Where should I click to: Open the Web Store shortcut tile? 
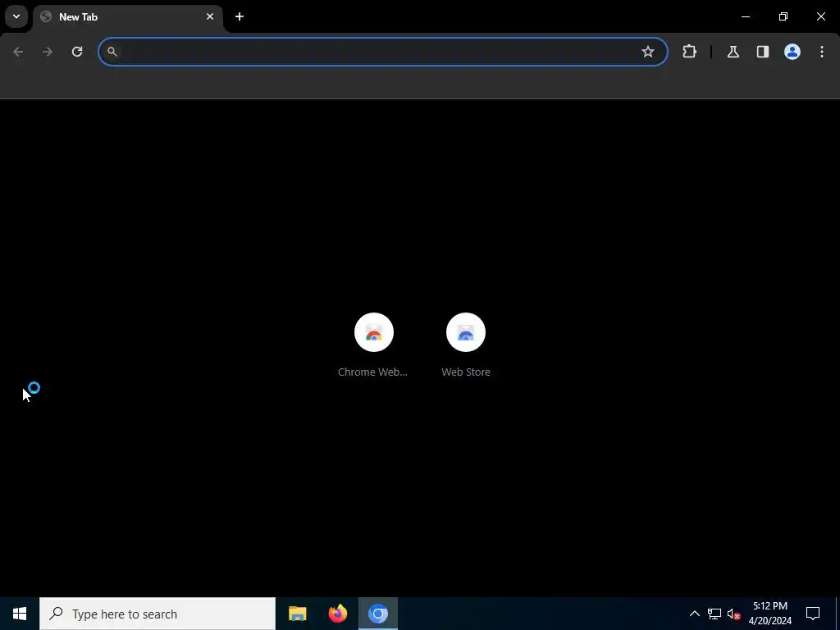coord(466,345)
